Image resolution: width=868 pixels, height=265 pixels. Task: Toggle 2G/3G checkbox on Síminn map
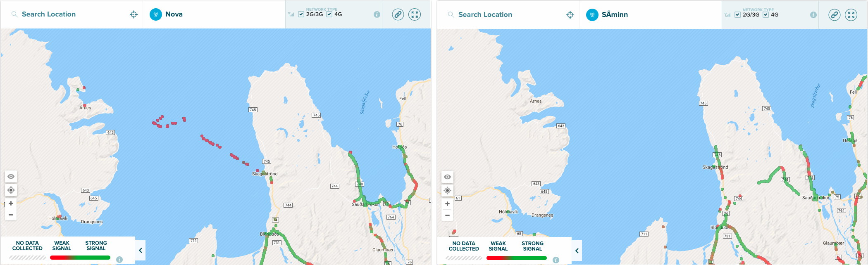(x=737, y=15)
